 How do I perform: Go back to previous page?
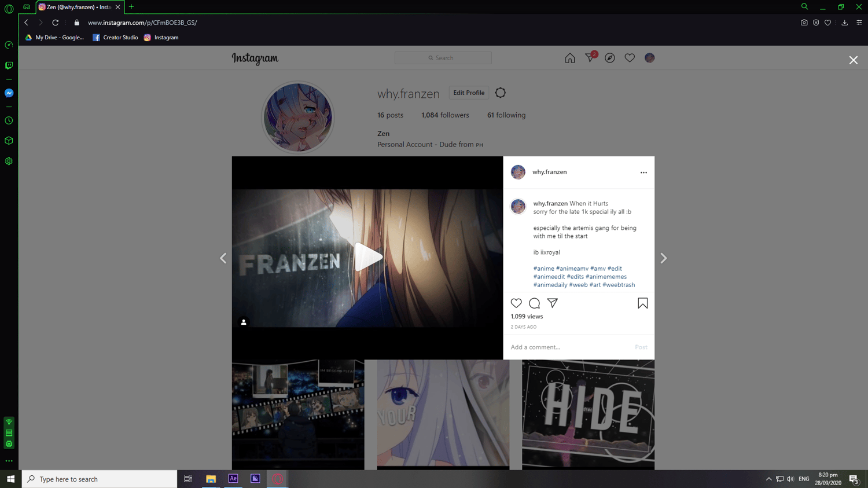26,23
